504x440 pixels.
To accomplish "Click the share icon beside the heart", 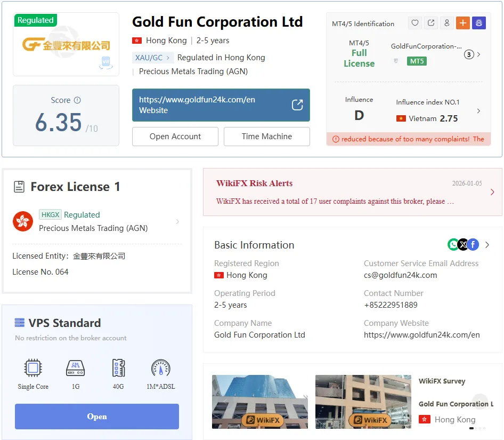I will (430, 23).
